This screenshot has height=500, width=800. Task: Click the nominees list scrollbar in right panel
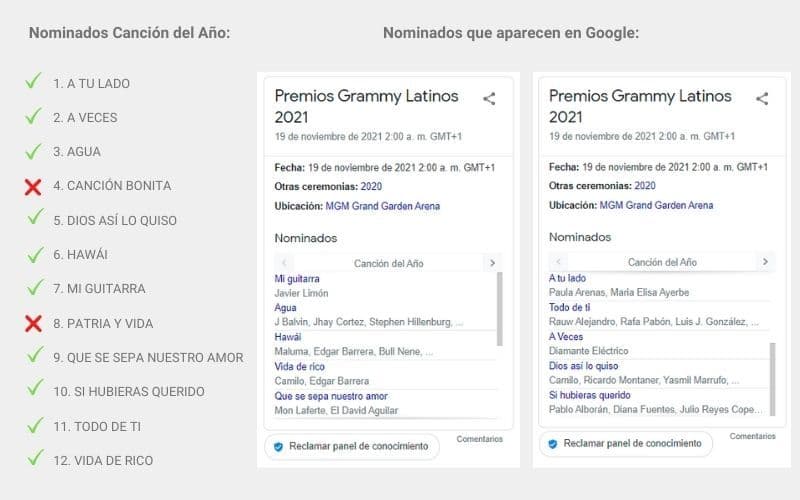coord(772,378)
